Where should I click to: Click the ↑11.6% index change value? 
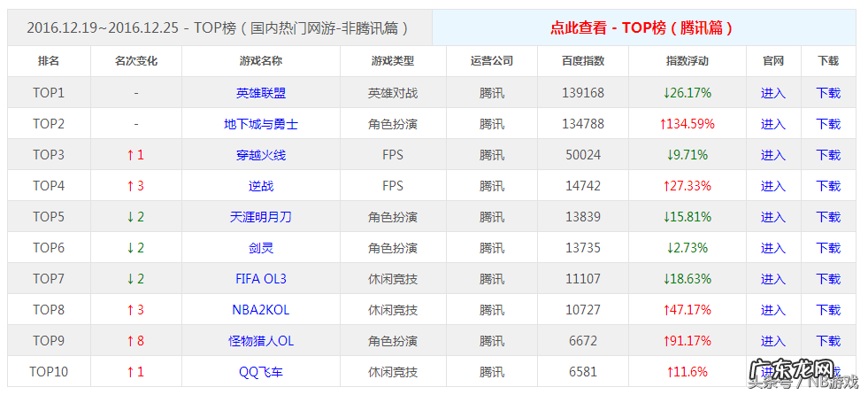(x=687, y=372)
